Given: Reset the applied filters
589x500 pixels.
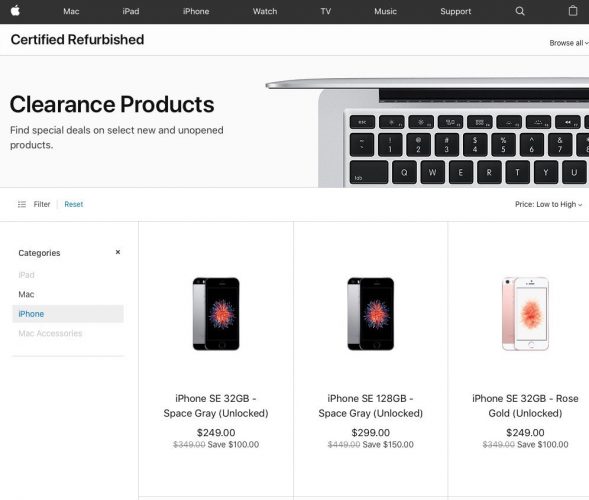Looking at the screenshot, I should click(74, 204).
